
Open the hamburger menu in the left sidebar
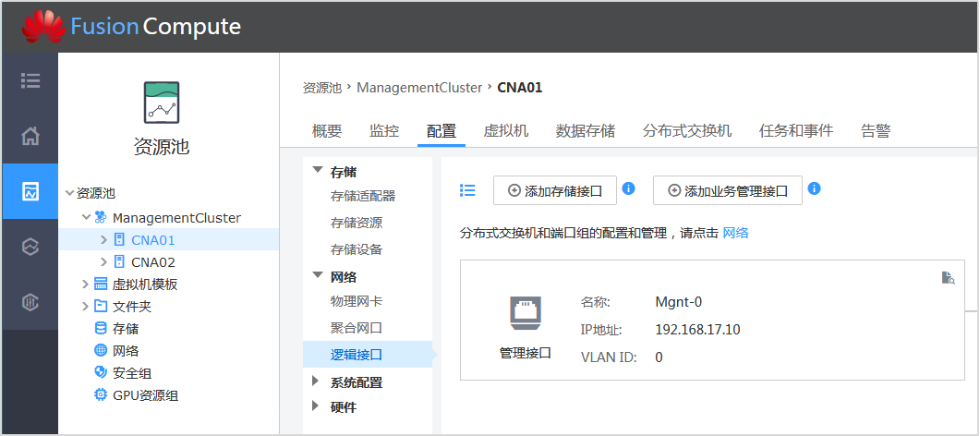point(30,80)
